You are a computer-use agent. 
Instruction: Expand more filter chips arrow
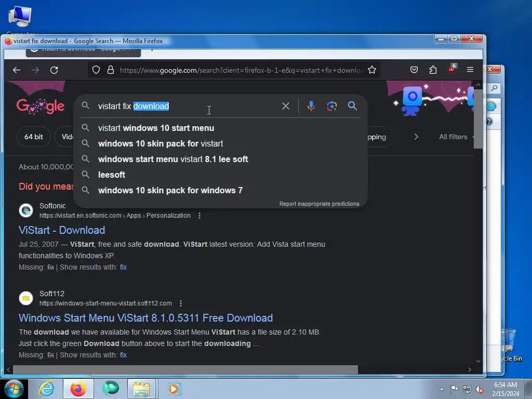click(416, 137)
